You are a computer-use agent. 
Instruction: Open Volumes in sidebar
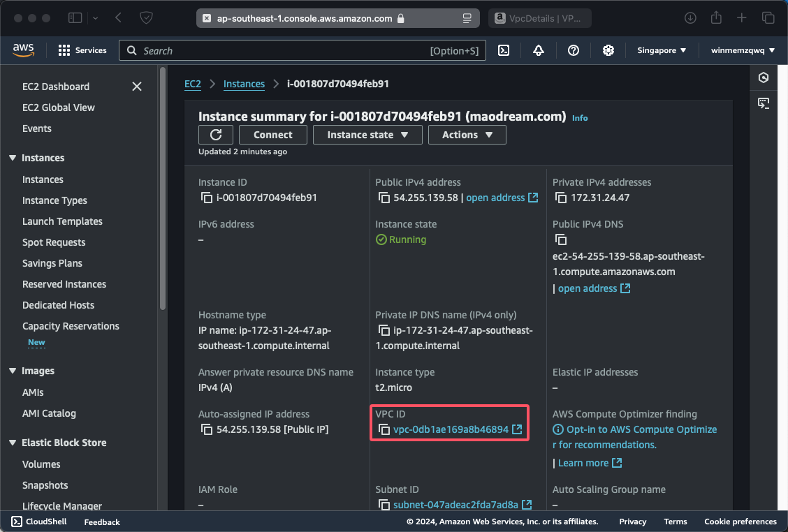pos(41,465)
